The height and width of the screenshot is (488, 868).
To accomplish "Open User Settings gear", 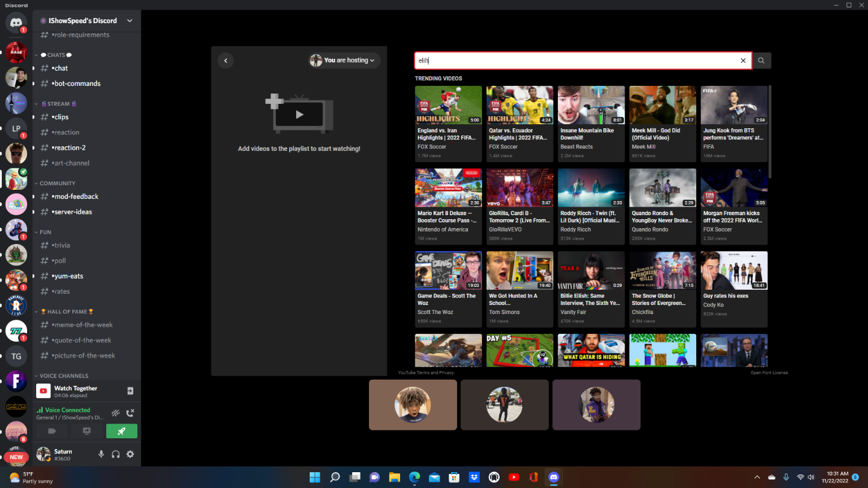I will click(x=130, y=454).
